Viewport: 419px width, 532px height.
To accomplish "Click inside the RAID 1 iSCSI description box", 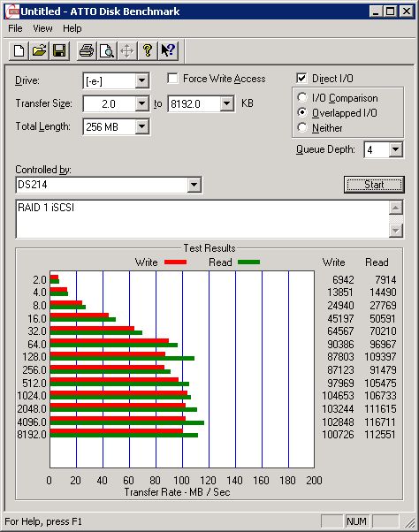I will coord(202,219).
